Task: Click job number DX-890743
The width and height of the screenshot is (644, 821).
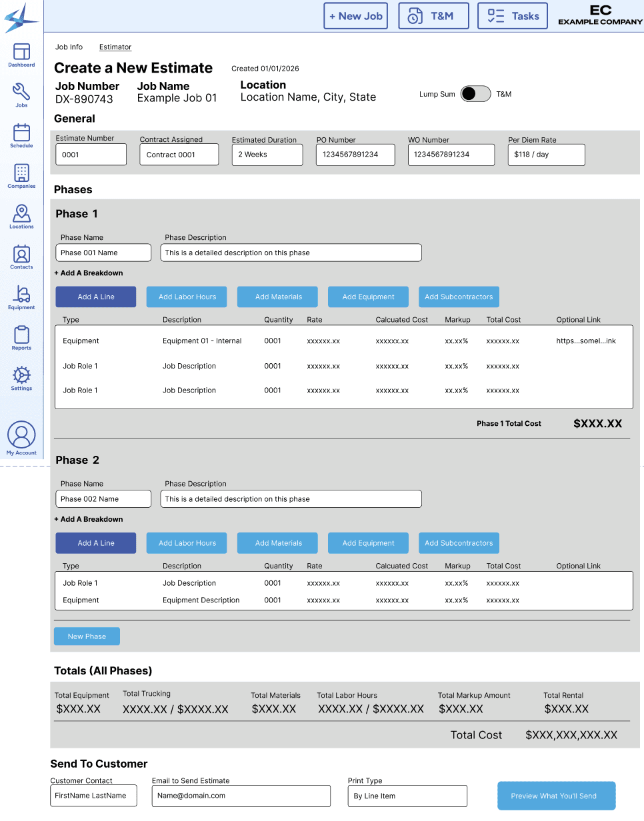Action: (84, 99)
